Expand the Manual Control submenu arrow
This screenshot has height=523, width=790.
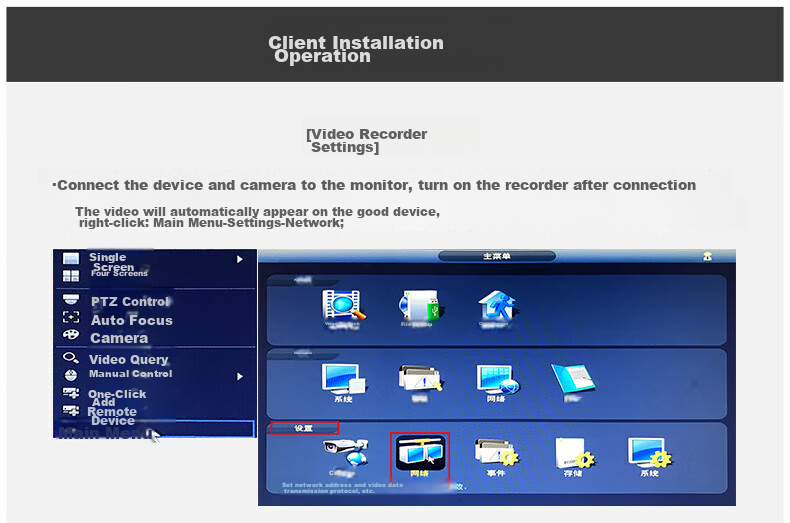pos(240,376)
